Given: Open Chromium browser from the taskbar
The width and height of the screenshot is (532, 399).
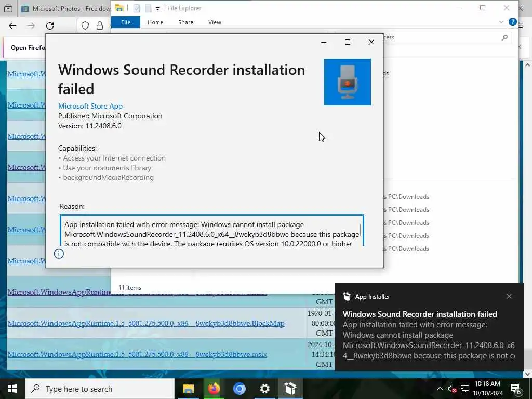Looking at the screenshot, I should click(239, 389).
